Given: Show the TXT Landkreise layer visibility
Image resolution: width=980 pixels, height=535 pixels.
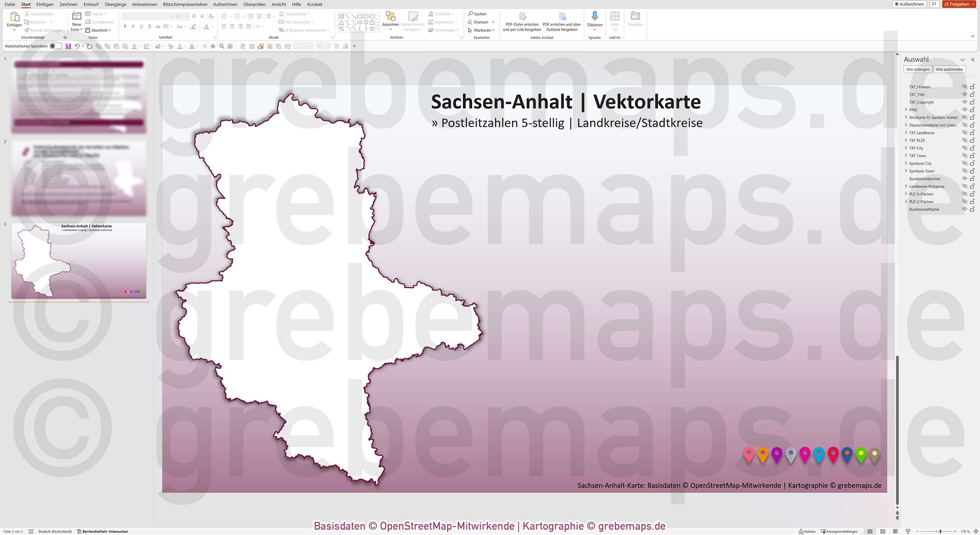Looking at the screenshot, I should (965, 133).
